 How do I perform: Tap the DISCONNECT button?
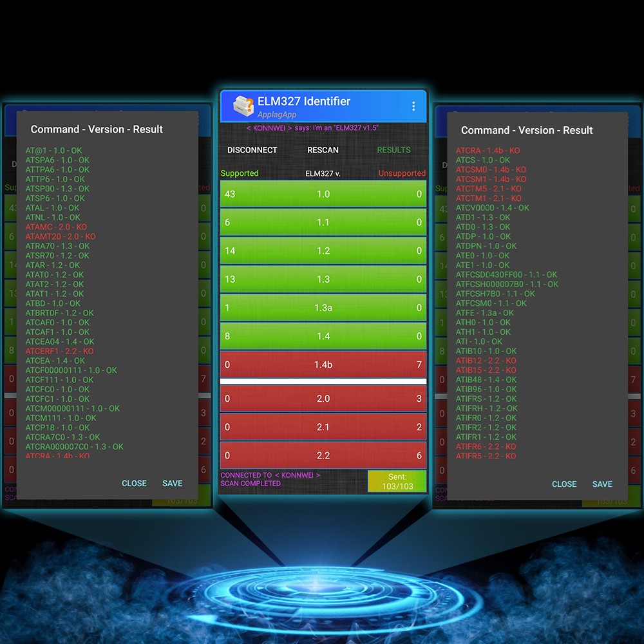tap(252, 150)
